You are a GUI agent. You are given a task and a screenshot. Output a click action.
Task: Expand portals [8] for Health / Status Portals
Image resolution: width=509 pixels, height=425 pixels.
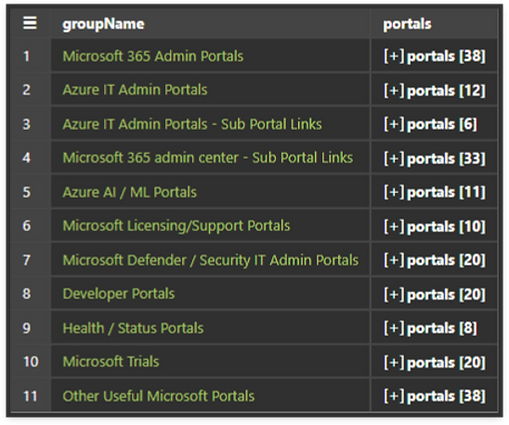pyautogui.click(x=430, y=328)
